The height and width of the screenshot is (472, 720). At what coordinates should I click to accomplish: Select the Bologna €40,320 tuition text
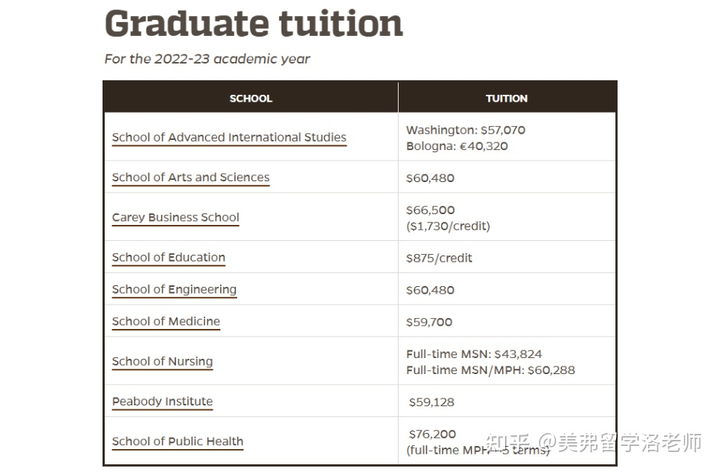[457, 146]
